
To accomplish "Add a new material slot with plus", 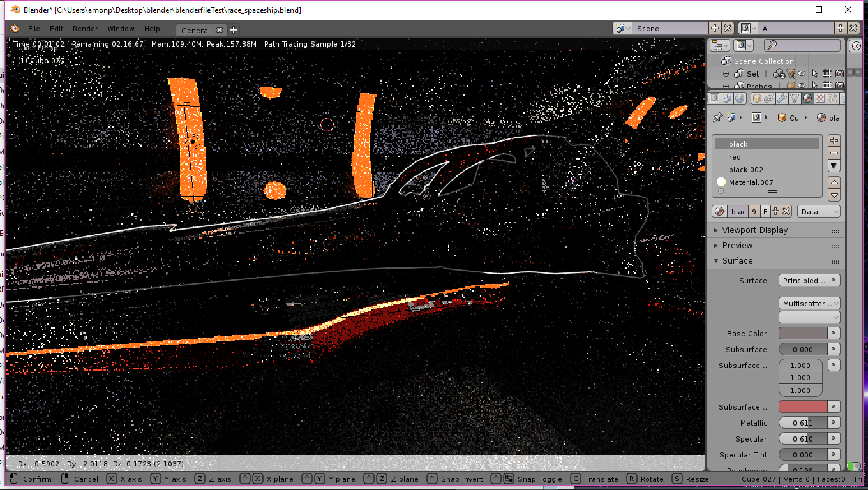I will 834,140.
